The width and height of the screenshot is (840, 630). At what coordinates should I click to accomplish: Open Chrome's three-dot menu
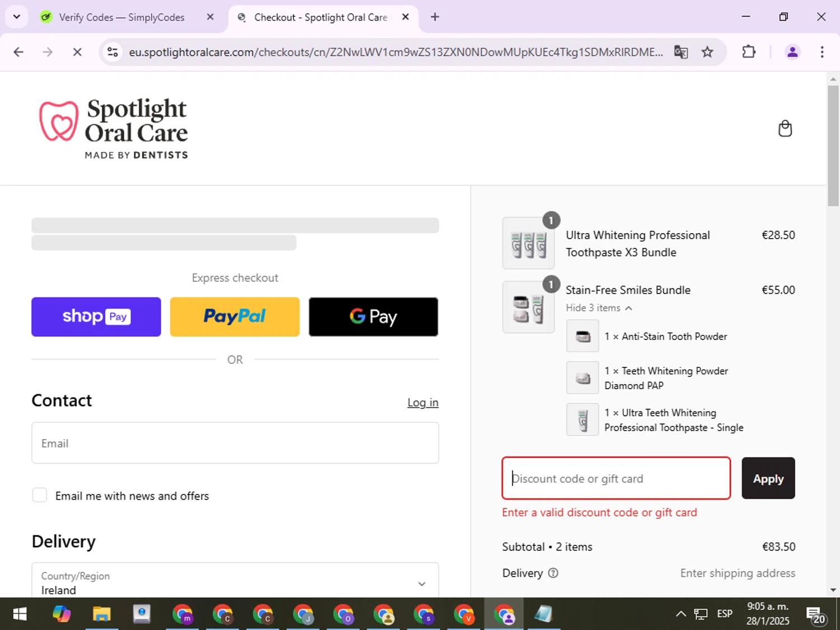822,52
